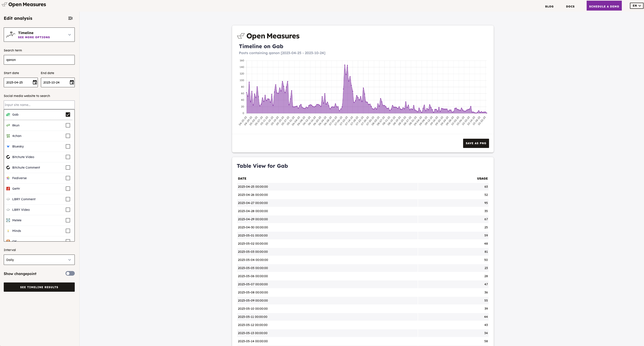644x346 pixels.
Task: Open the Blog menu item
Action: tap(549, 7)
